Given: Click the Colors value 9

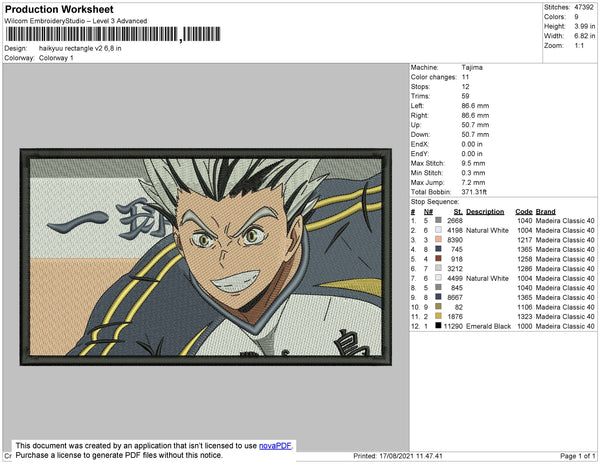Looking at the screenshot, I should tap(576, 17).
